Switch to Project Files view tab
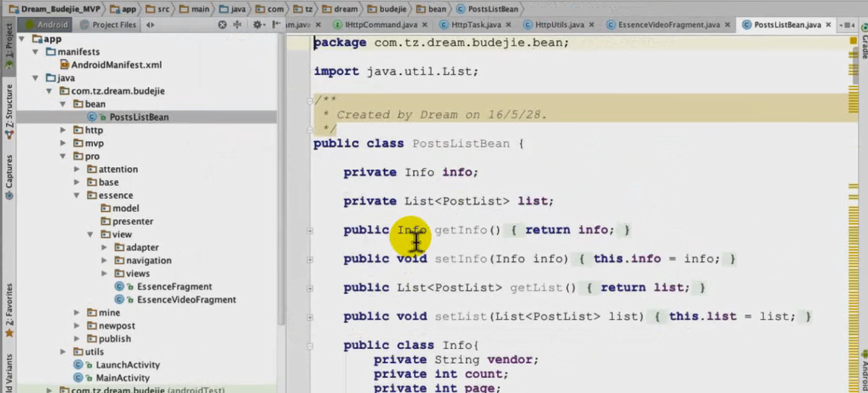The width and height of the screenshot is (868, 393). pos(108,25)
